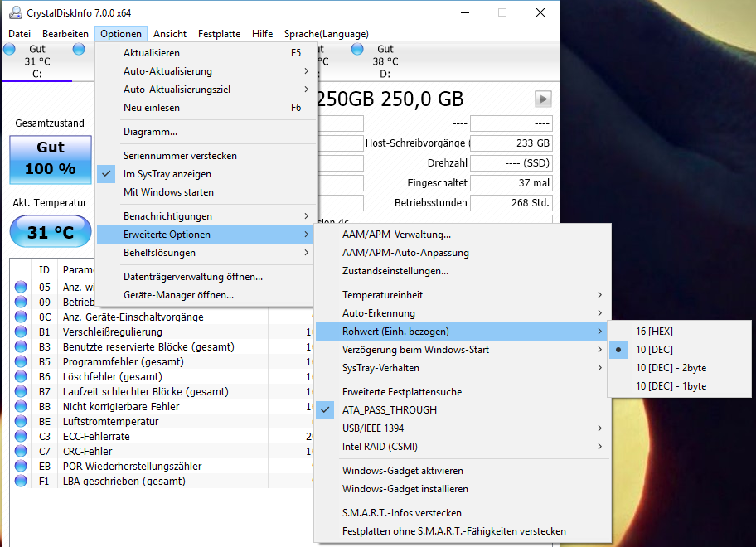Click the Host-Schreibvorgänge value 233 GB

coord(511,143)
